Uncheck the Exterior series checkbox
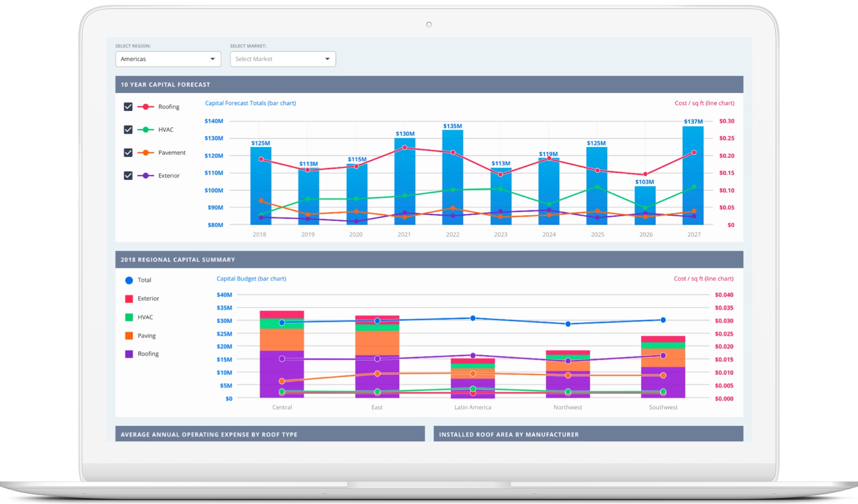Viewport: 858px width, 504px height. pyautogui.click(x=128, y=176)
